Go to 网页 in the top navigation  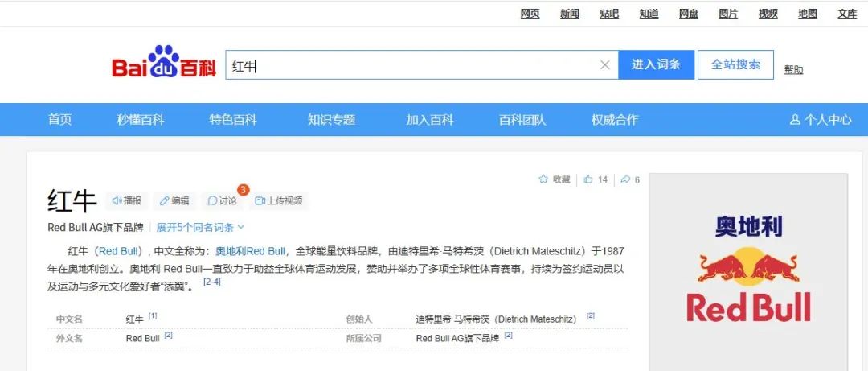pos(530,14)
